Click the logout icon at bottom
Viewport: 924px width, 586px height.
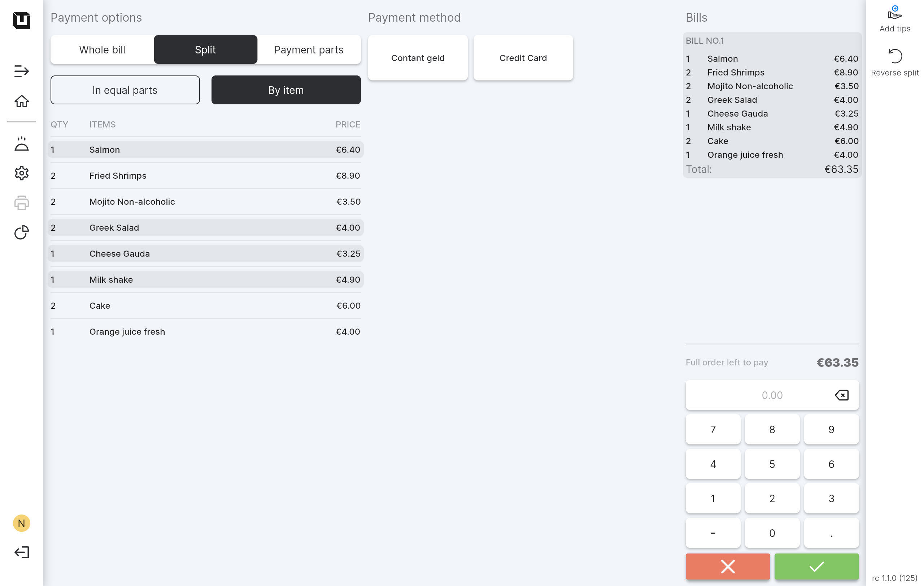pyautogui.click(x=22, y=552)
